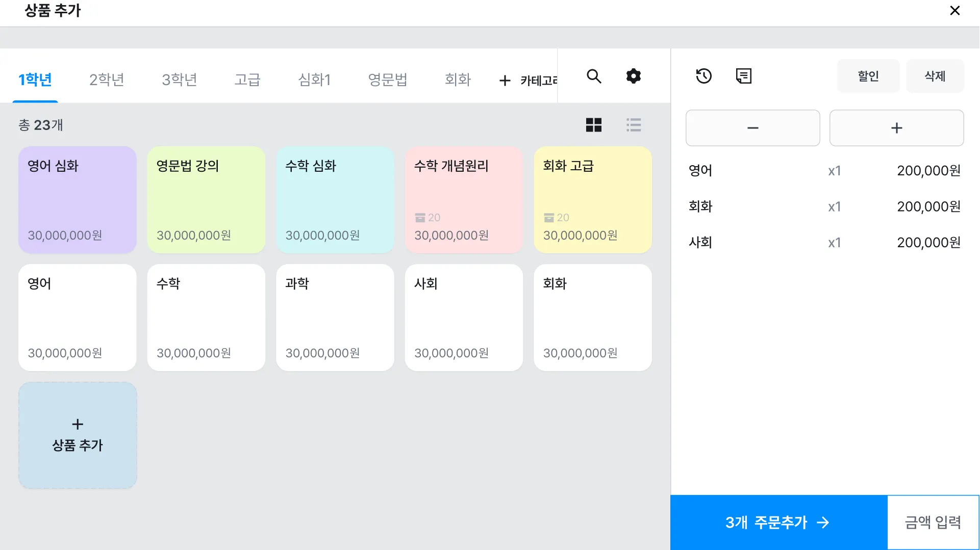Select the 사회 row in the order list
Image resolution: width=980 pixels, height=550 pixels.
click(824, 243)
